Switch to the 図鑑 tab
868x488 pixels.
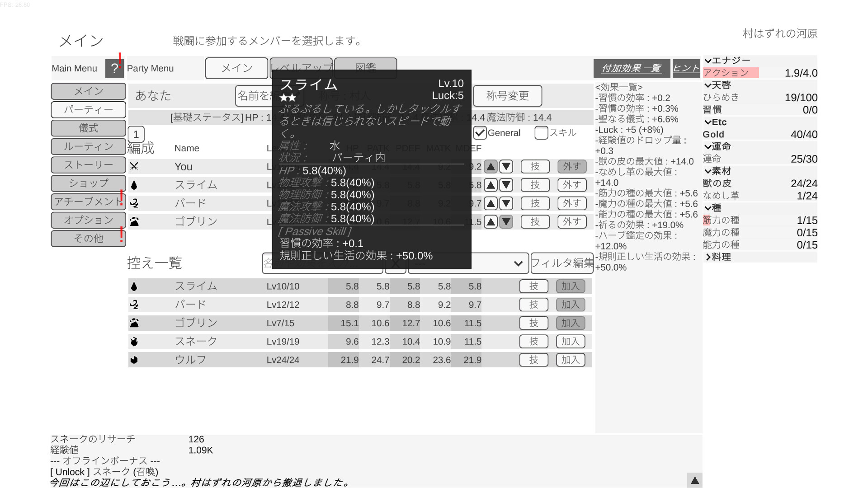point(365,68)
